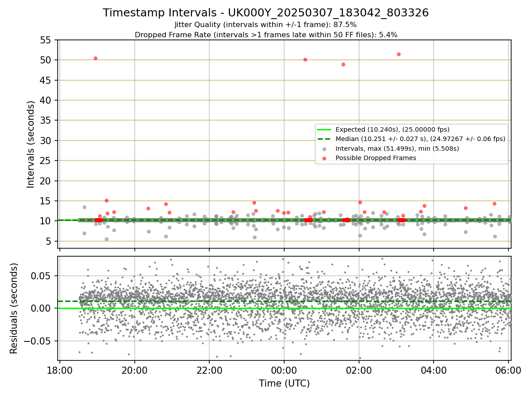Select legend entry 'Expected (10.240s), (25.00000 fps)'
Image resolution: width=532 pixels, height=399 pixels.
(x=392, y=129)
